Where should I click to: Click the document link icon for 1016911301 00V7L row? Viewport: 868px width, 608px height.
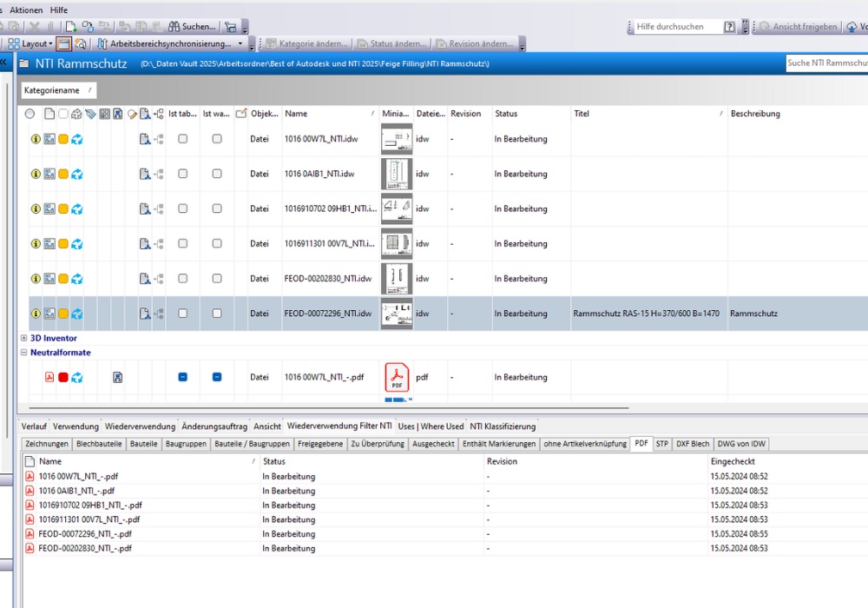(145, 244)
